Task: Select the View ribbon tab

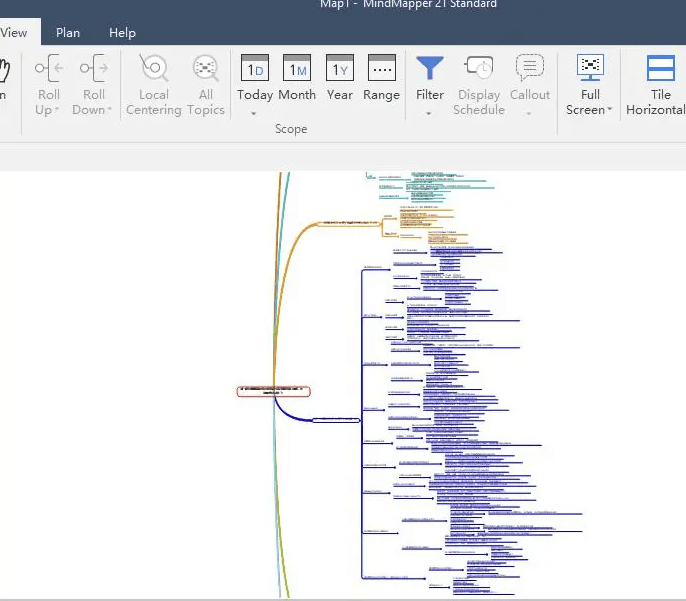Action: [14, 33]
